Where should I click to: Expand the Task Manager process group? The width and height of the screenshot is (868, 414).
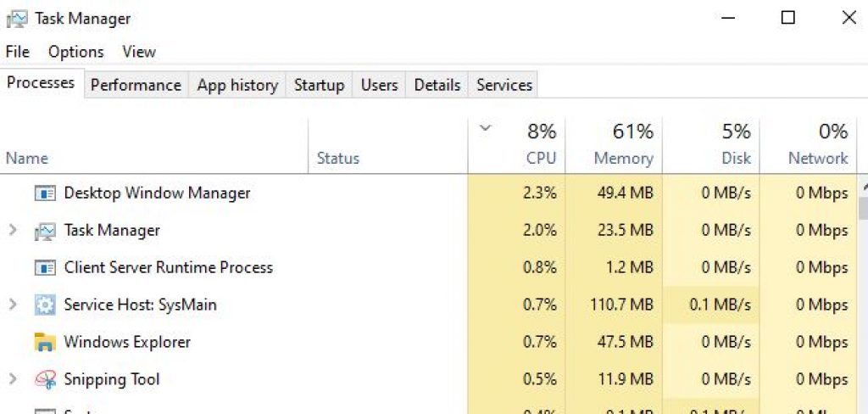click(x=12, y=230)
